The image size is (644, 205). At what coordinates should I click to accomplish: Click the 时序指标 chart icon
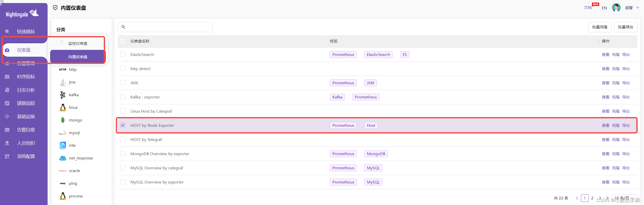tap(7, 77)
